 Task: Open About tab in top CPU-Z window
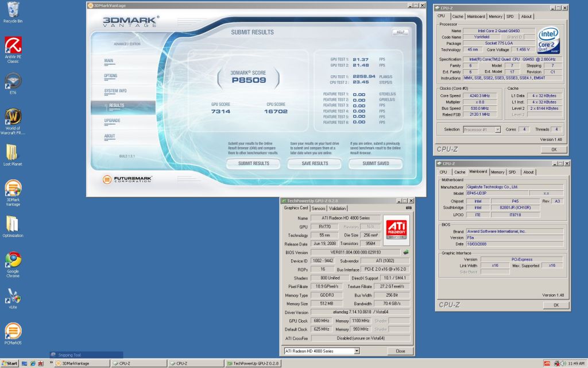click(526, 17)
